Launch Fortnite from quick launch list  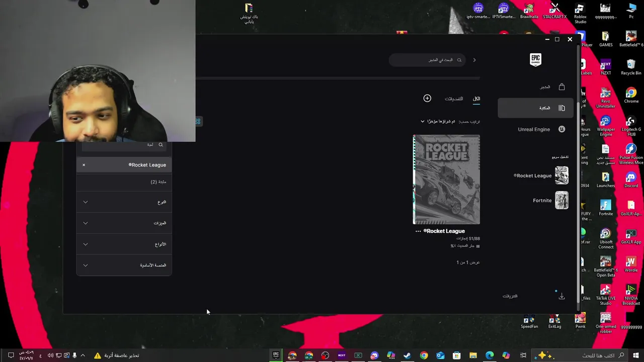click(551, 200)
